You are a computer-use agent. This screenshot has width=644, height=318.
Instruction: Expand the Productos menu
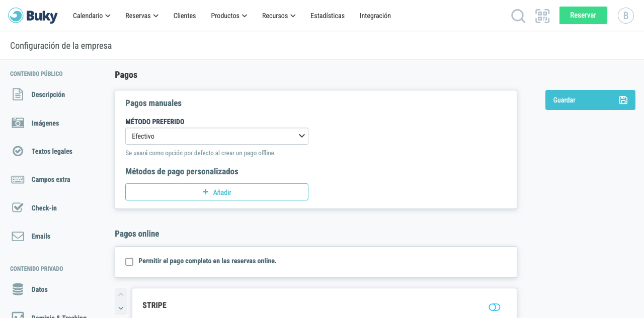pos(229,16)
